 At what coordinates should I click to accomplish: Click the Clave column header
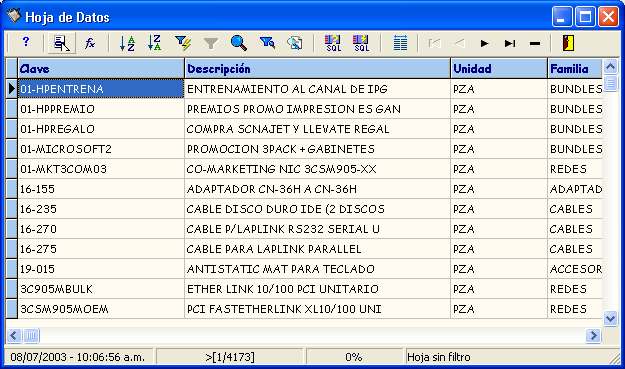(101, 69)
